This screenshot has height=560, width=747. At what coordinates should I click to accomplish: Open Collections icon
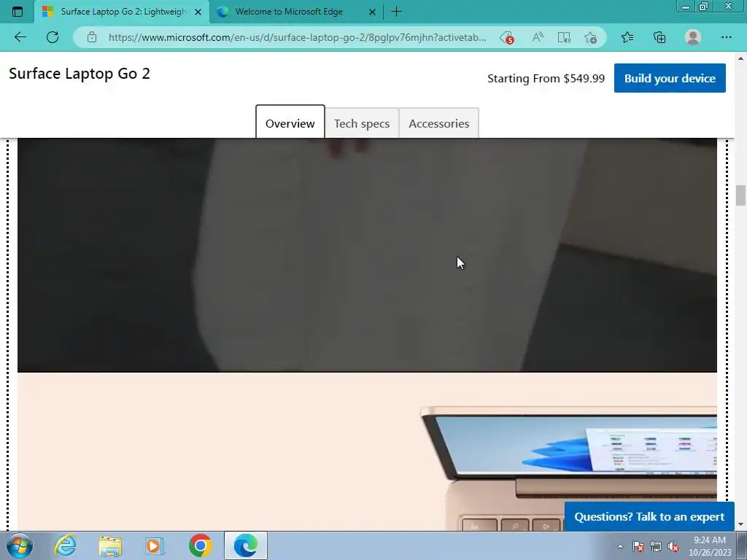(659, 37)
